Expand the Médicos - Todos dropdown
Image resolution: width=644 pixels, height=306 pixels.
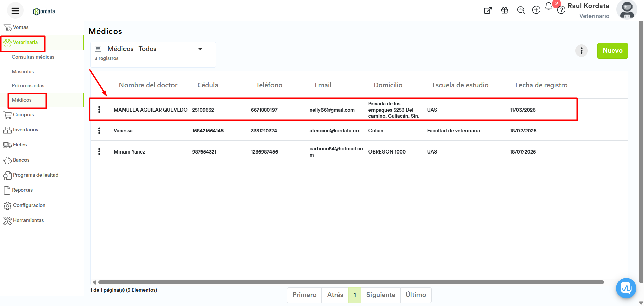click(200, 49)
